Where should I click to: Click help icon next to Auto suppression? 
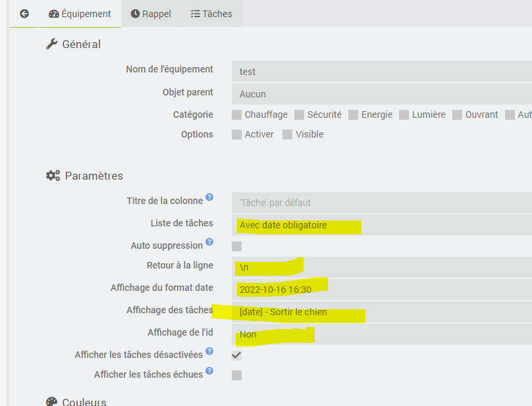click(x=209, y=242)
